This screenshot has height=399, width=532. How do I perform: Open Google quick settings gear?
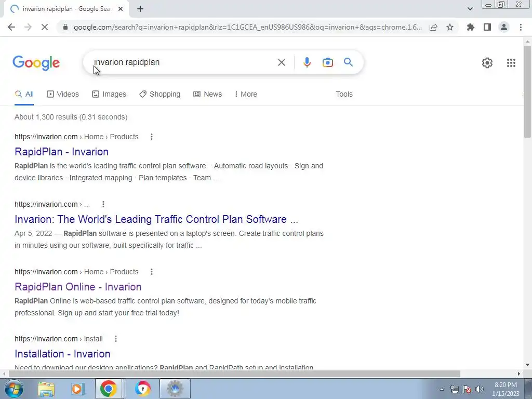(x=487, y=63)
